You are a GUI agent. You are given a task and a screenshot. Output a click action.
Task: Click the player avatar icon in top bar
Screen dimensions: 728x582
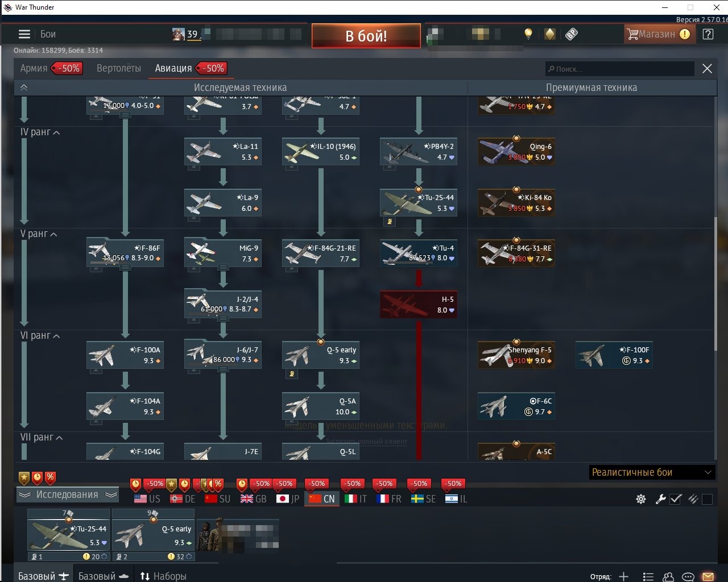[x=179, y=34]
